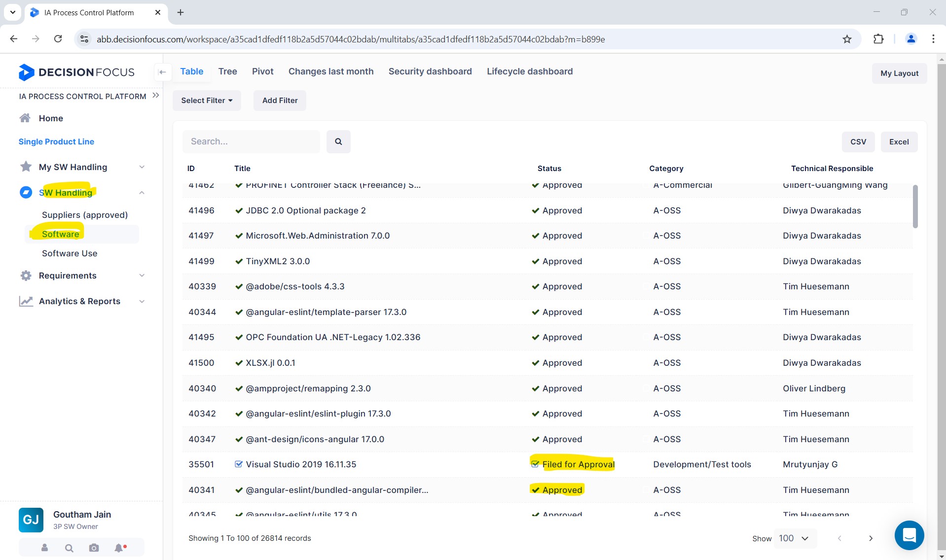This screenshot has height=560, width=946.
Task: Open Chrome tab search dropdown
Action: click(x=12, y=12)
